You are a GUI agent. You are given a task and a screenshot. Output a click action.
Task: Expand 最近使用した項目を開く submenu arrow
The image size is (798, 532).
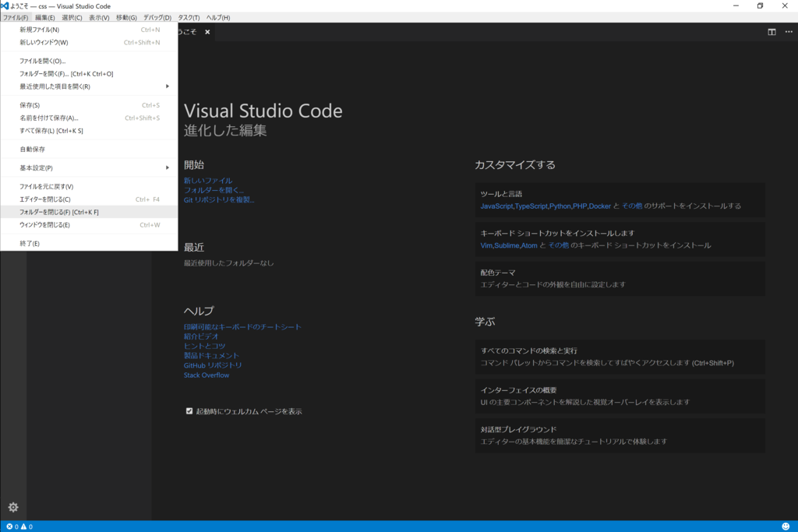[x=168, y=86]
